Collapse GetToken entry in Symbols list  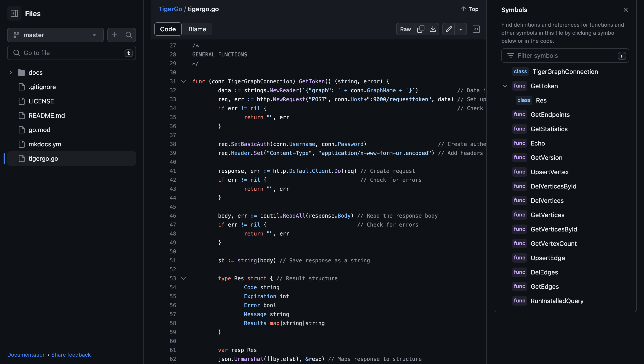click(x=505, y=86)
